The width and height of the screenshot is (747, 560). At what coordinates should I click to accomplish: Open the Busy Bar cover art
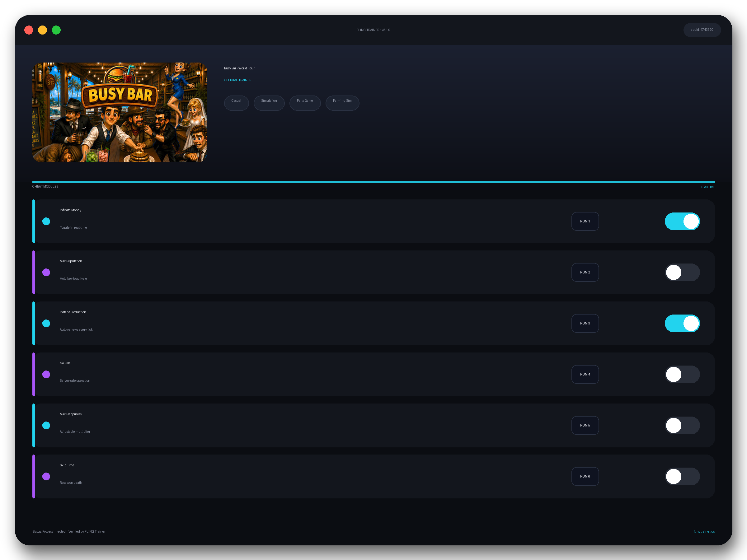pyautogui.click(x=120, y=112)
